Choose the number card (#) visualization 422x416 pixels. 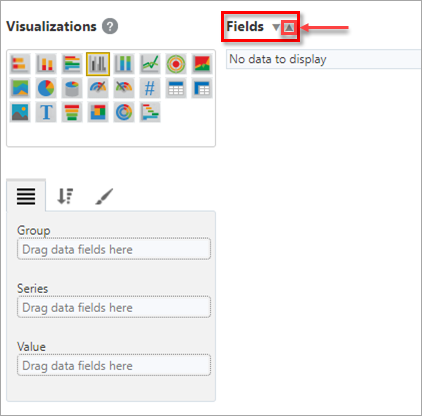click(x=150, y=88)
